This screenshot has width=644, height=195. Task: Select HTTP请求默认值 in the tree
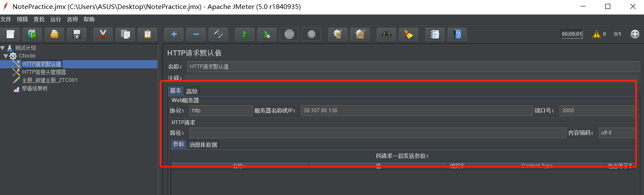[x=42, y=64]
